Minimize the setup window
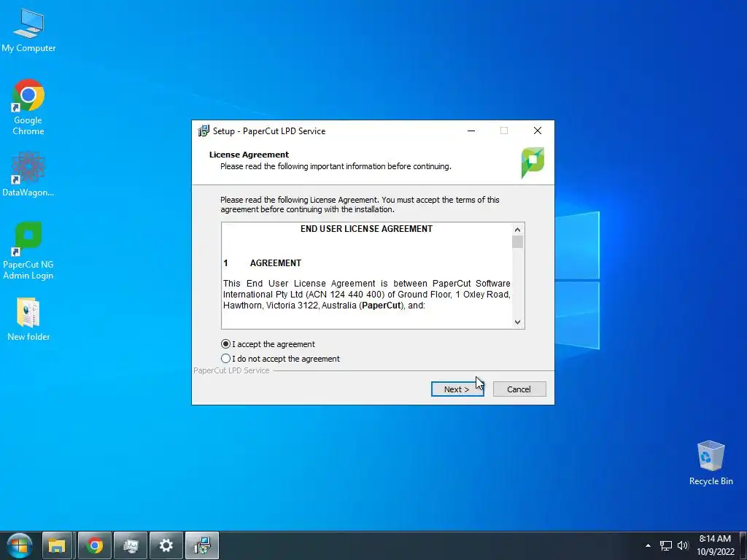 471,131
